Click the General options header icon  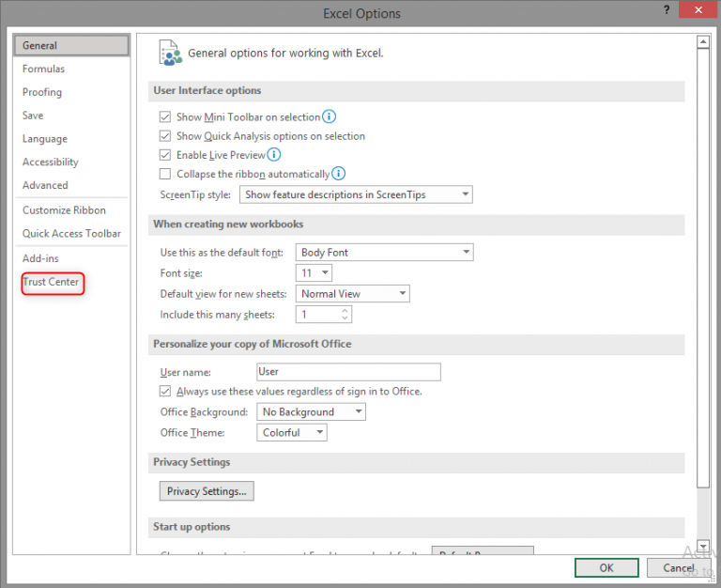170,53
